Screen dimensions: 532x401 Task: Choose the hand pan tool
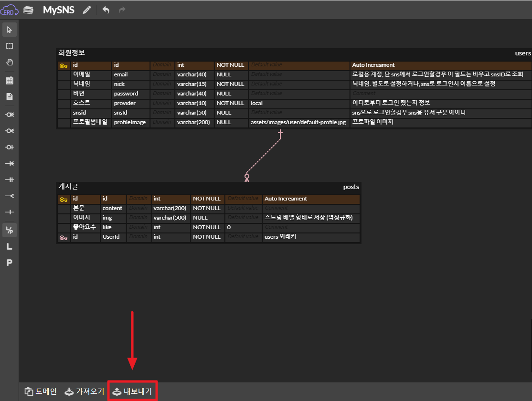[x=10, y=63]
